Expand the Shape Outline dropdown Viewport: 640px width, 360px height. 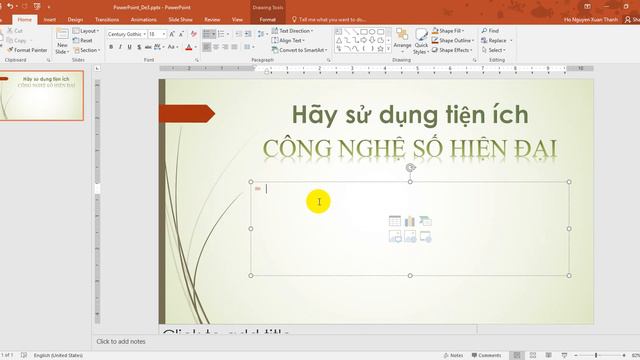(453, 40)
